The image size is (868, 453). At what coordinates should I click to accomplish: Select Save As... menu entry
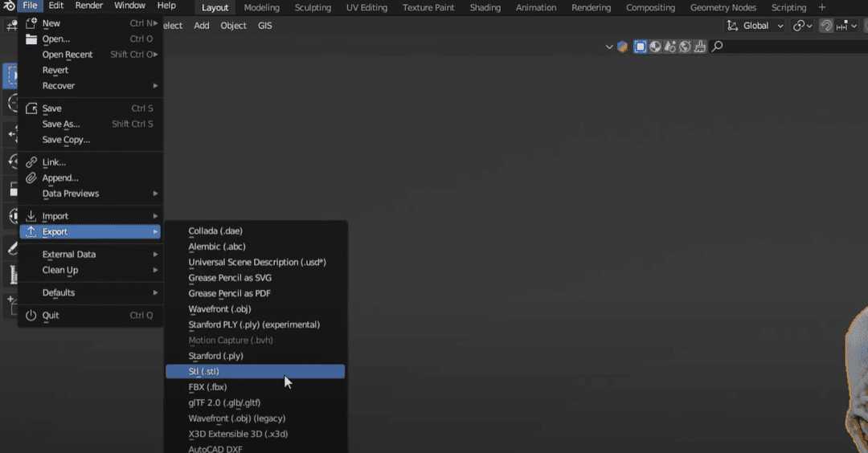91,124
